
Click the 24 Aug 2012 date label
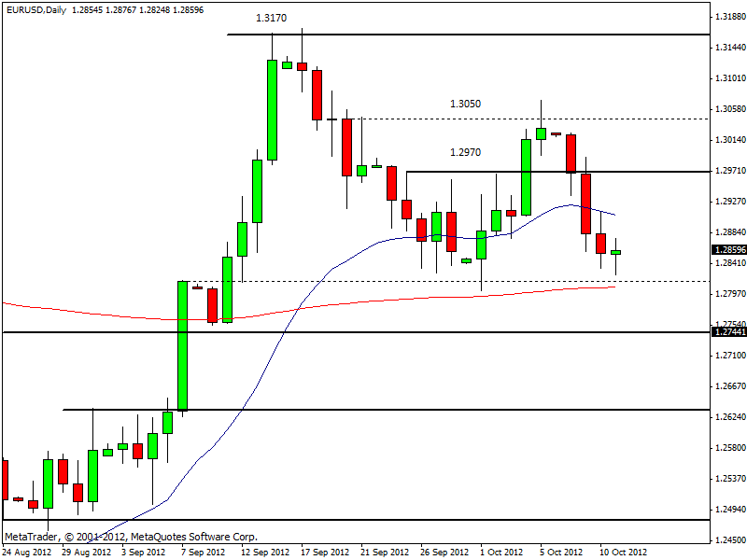tap(27, 552)
